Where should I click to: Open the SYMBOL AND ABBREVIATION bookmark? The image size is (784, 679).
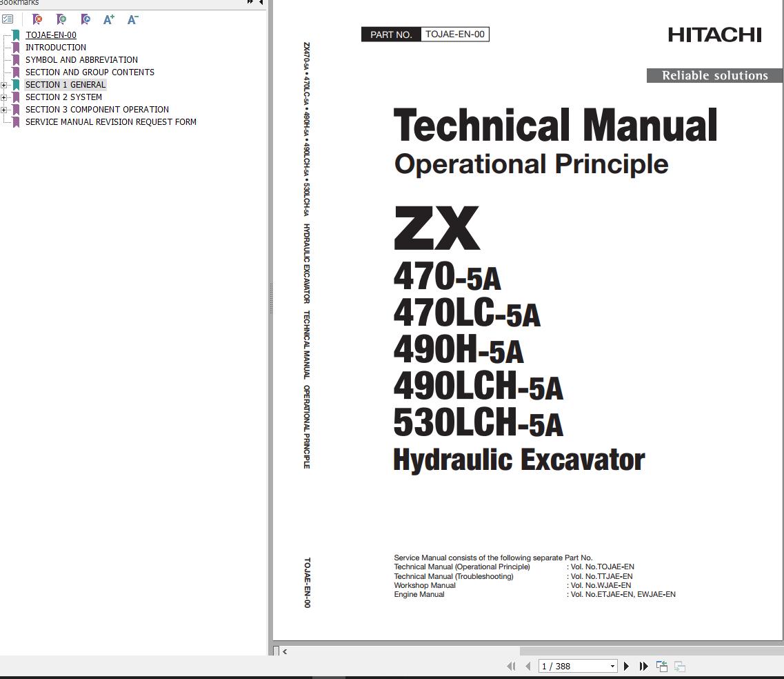point(81,60)
